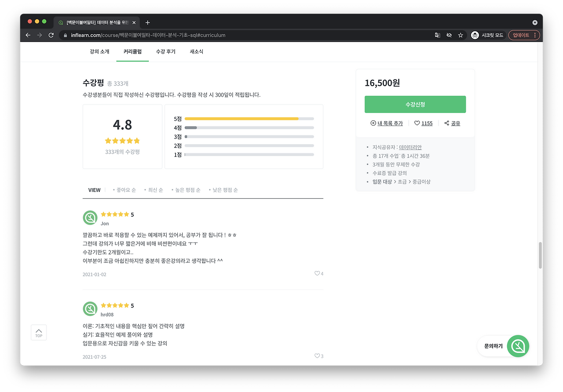Click the eye-slash tracking icon in address bar
Screen dimensions: 563x392
pyautogui.click(x=449, y=35)
